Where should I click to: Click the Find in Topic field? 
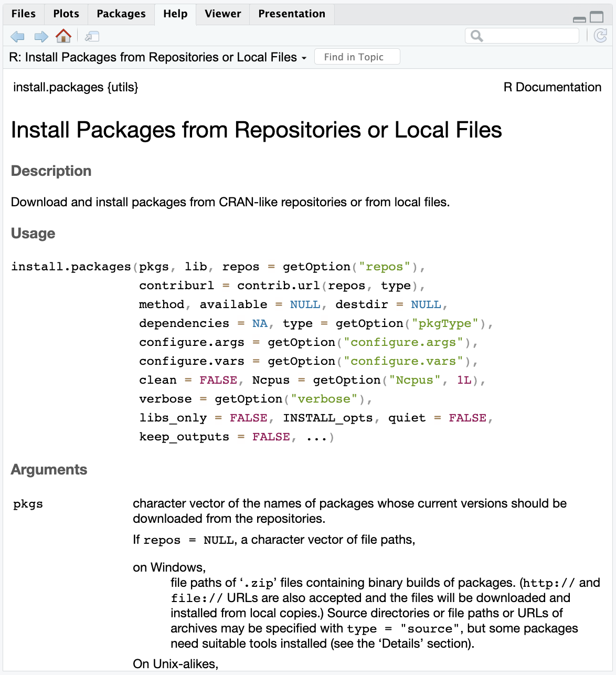[x=357, y=57]
